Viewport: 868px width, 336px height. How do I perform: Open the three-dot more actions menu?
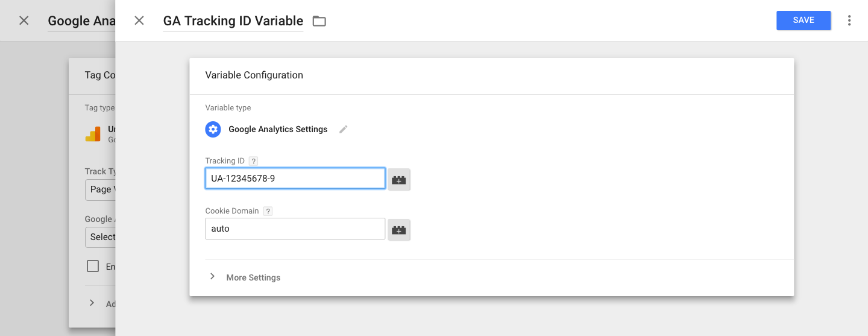pyautogui.click(x=849, y=21)
